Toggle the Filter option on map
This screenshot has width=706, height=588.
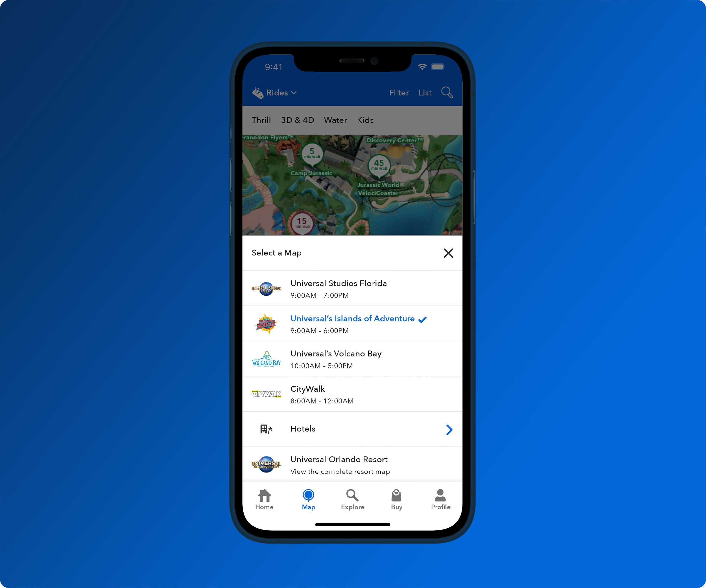point(399,93)
